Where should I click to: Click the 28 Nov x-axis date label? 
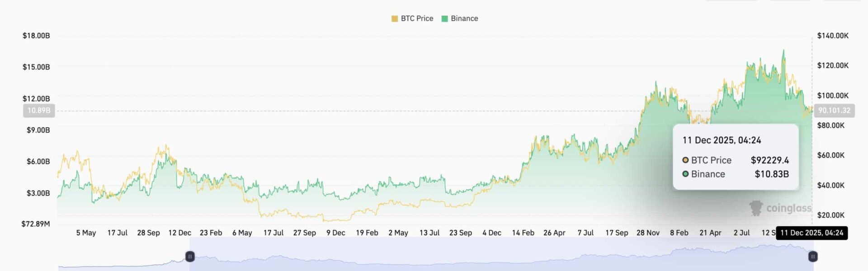(x=648, y=233)
